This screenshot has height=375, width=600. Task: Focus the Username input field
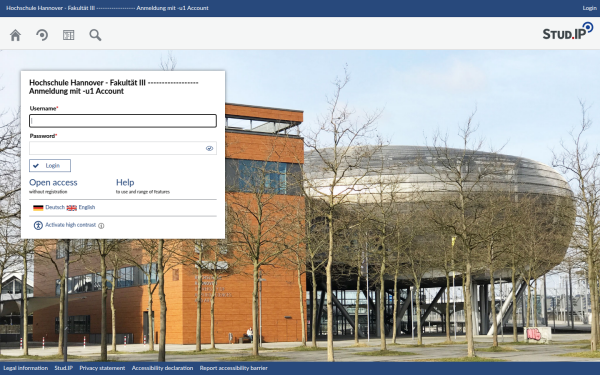123,121
